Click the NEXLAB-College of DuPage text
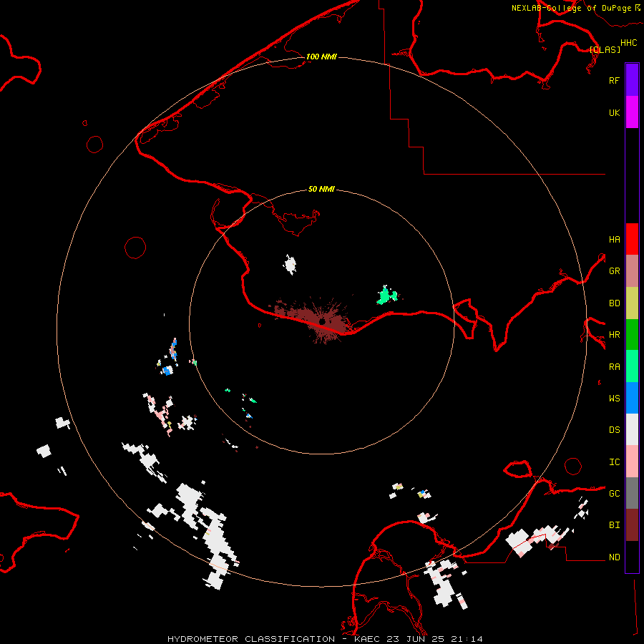 point(571,8)
